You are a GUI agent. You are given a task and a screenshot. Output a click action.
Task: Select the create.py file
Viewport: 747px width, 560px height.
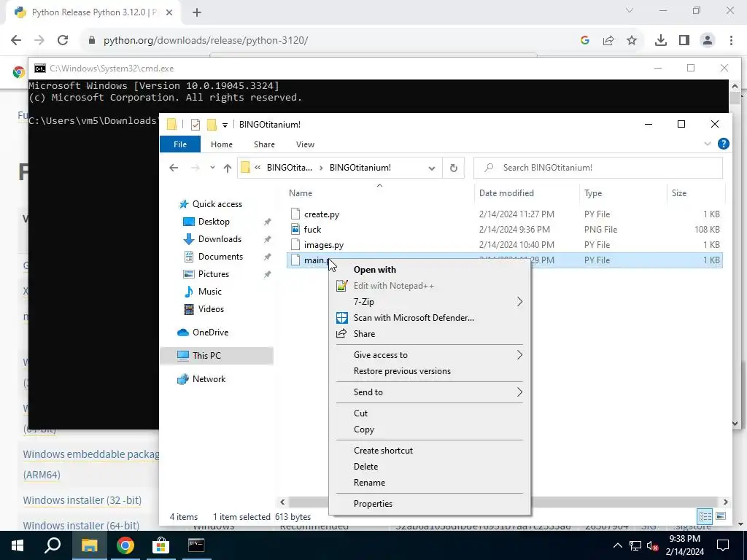(x=322, y=214)
